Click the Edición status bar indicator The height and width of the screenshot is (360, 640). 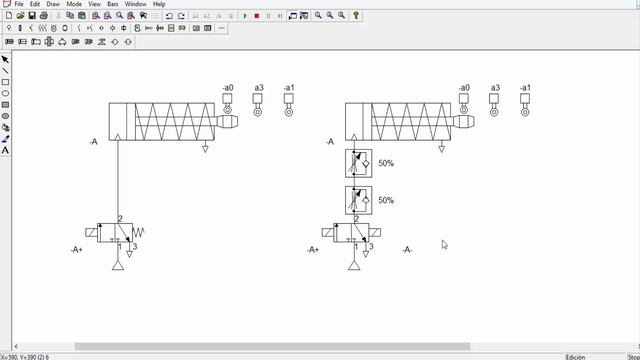(575, 357)
